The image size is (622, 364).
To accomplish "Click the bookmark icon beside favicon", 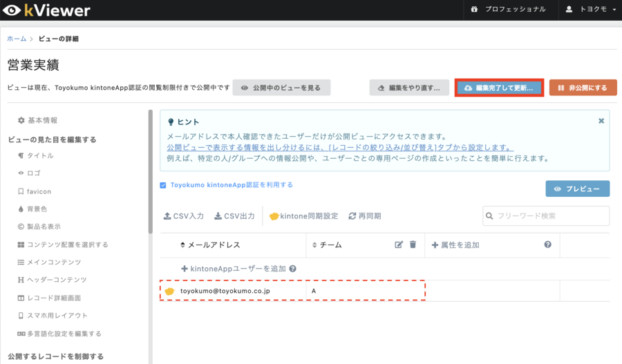I will pyautogui.click(x=21, y=191).
